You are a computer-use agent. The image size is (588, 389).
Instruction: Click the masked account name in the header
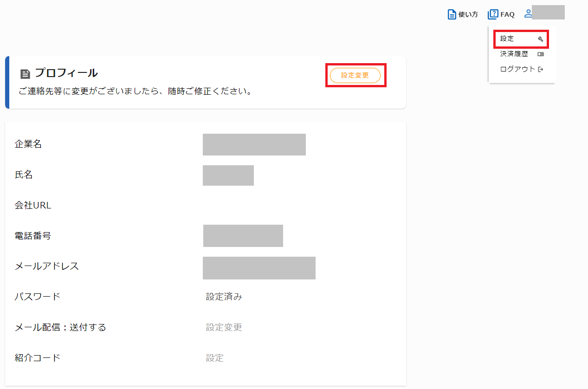[549, 13]
